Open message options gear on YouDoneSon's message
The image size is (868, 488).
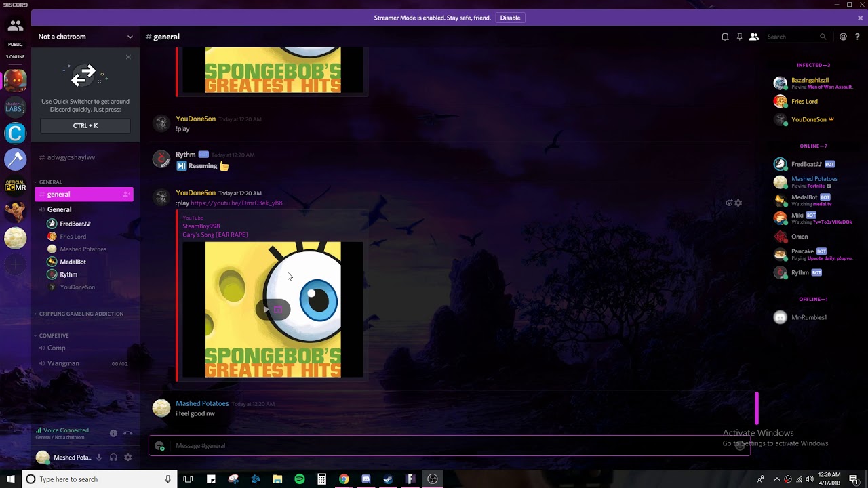pyautogui.click(x=738, y=203)
